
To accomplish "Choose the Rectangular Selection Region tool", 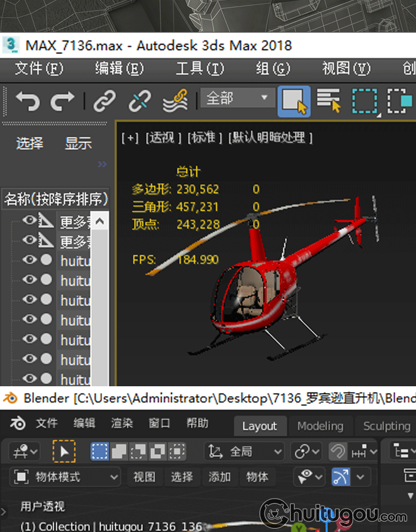I will pyautogui.click(x=364, y=101).
